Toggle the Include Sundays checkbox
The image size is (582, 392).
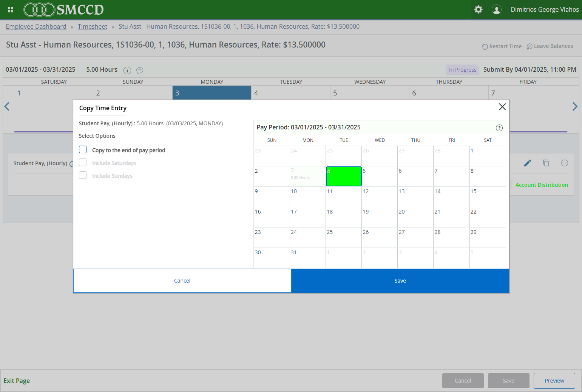pyautogui.click(x=83, y=175)
